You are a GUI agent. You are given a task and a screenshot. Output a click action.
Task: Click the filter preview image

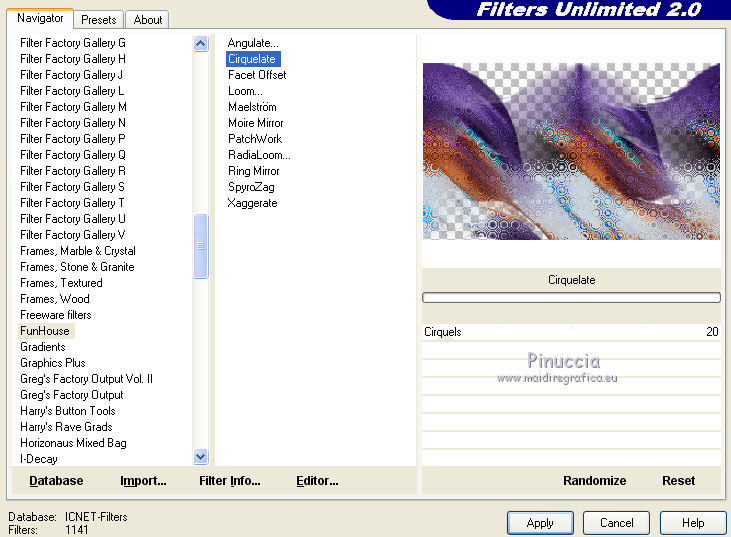[572, 151]
